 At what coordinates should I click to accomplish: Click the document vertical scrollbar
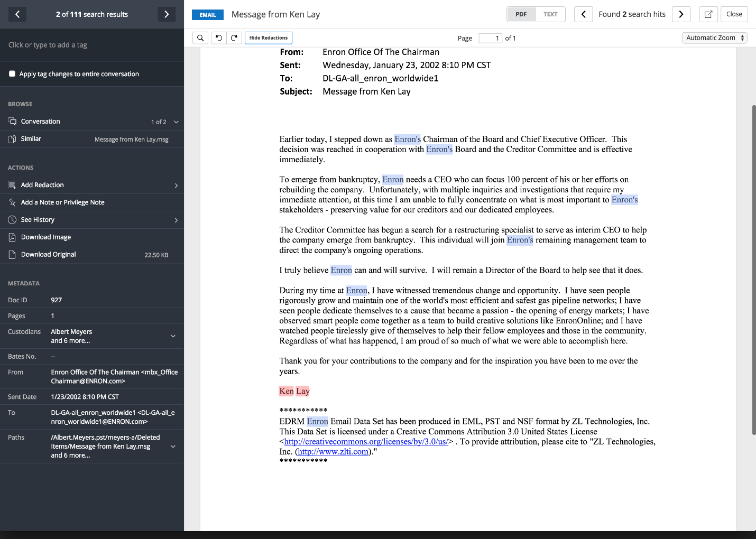point(754,269)
